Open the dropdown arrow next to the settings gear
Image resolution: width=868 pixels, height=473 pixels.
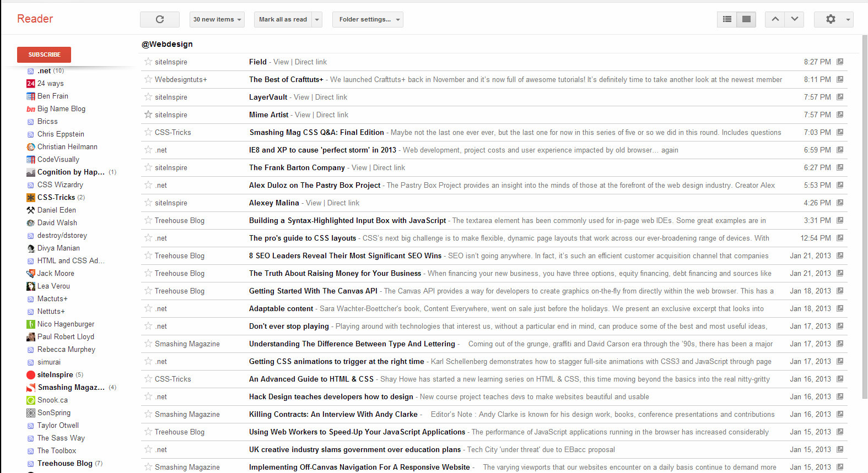[848, 19]
